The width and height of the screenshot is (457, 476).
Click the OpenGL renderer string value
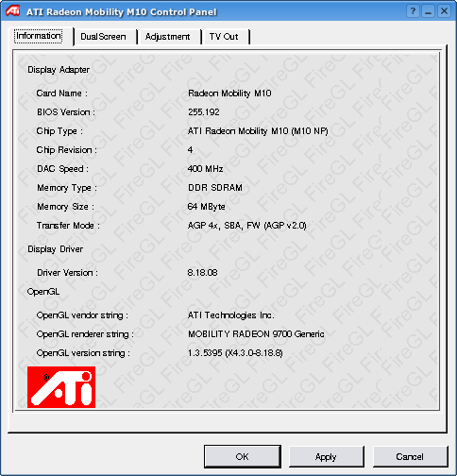point(256,334)
